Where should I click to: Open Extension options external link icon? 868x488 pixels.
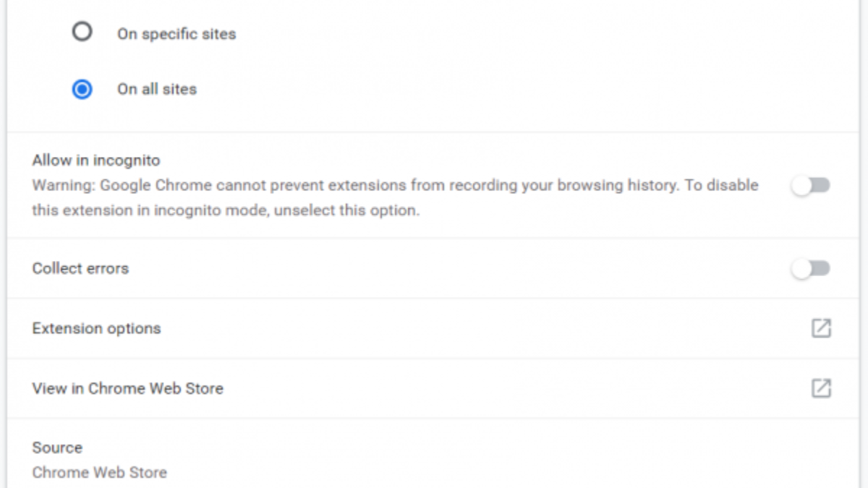821,328
